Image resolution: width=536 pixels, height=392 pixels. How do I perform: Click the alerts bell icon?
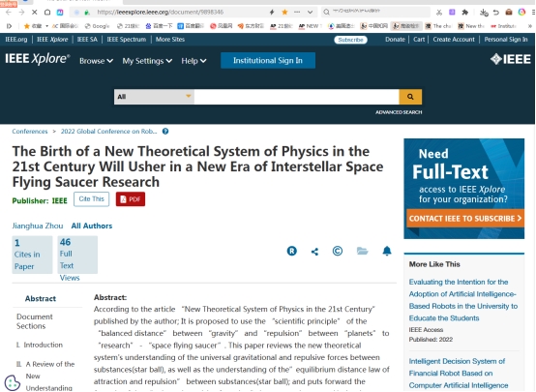coord(387,251)
